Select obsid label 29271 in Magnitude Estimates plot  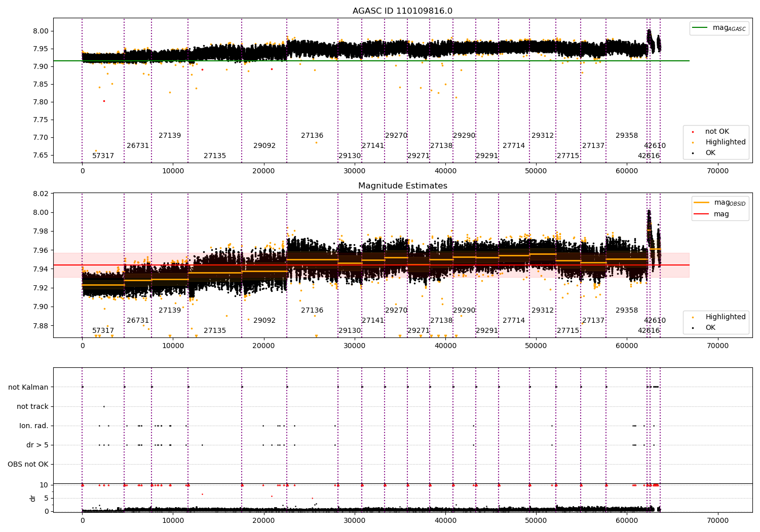[419, 331]
